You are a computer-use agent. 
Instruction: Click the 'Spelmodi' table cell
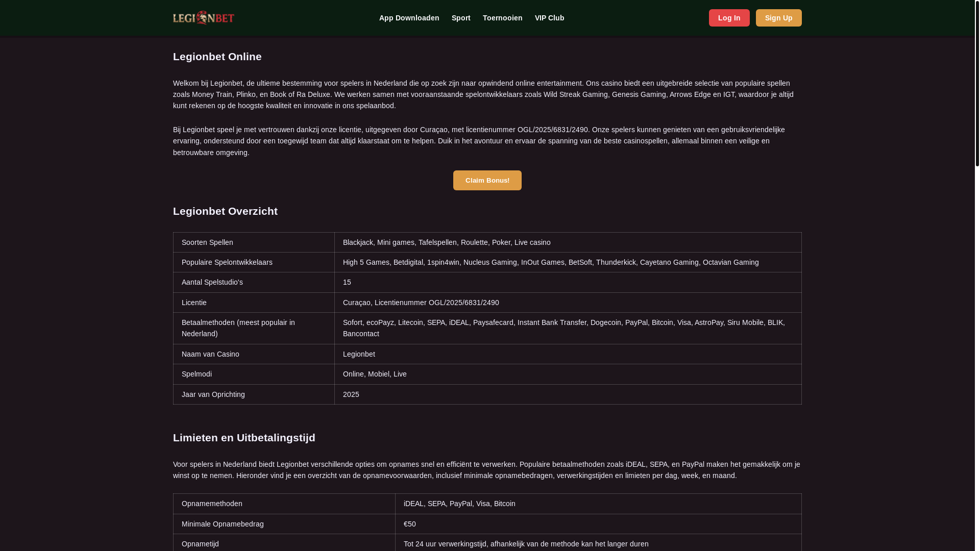[254, 374]
